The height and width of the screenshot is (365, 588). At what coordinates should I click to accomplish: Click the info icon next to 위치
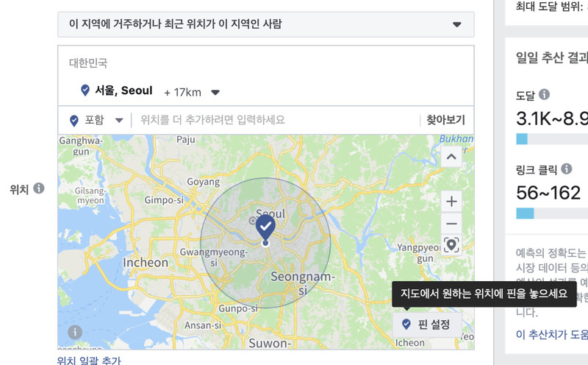pos(39,188)
